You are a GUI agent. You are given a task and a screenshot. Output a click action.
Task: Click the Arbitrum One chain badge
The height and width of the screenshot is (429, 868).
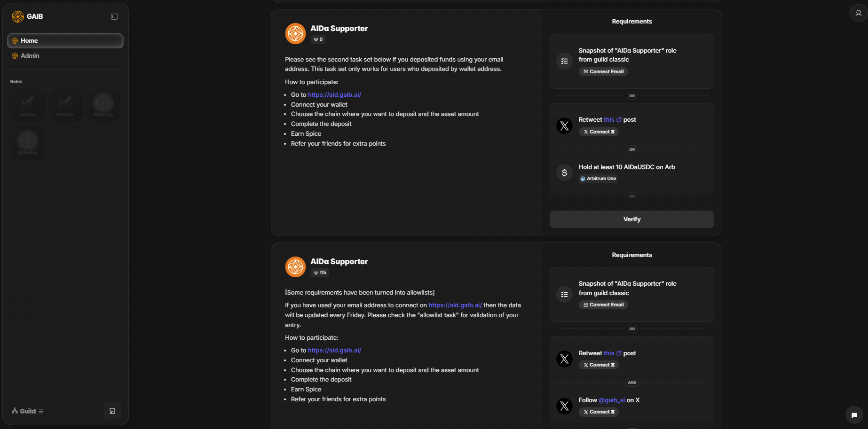pyautogui.click(x=598, y=179)
